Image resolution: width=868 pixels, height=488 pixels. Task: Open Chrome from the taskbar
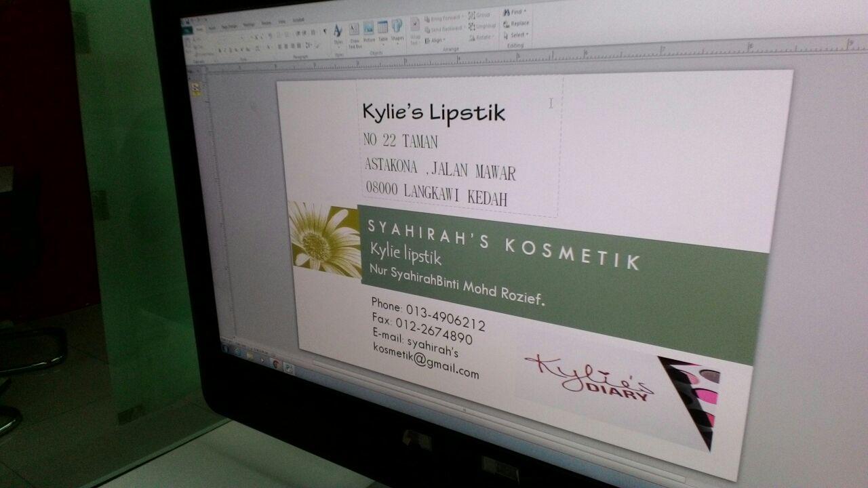tap(275, 363)
